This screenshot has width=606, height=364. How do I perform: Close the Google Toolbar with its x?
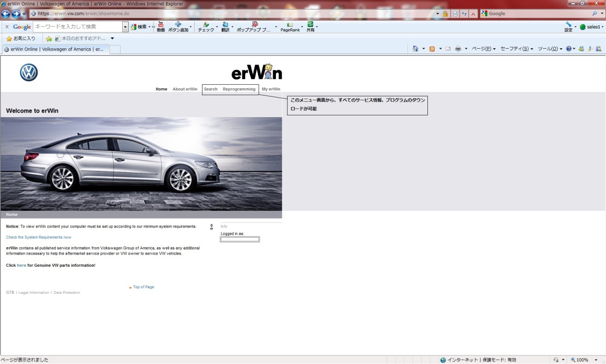click(x=7, y=27)
